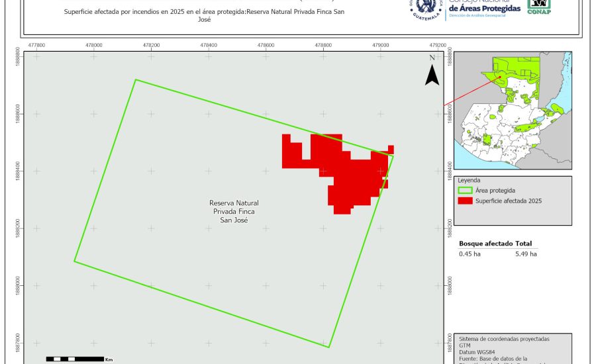
Task: Click the Leyenda heading
Action: (x=469, y=180)
